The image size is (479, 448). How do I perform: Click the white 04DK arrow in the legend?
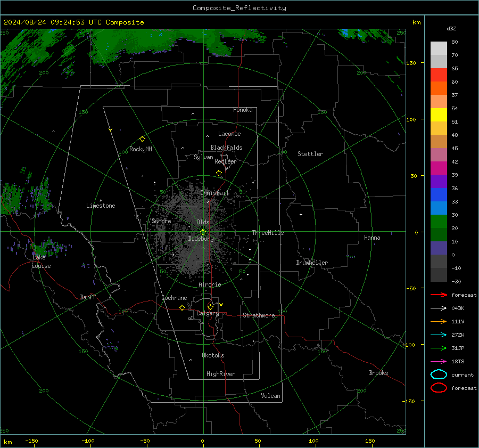[x=439, y=308]
